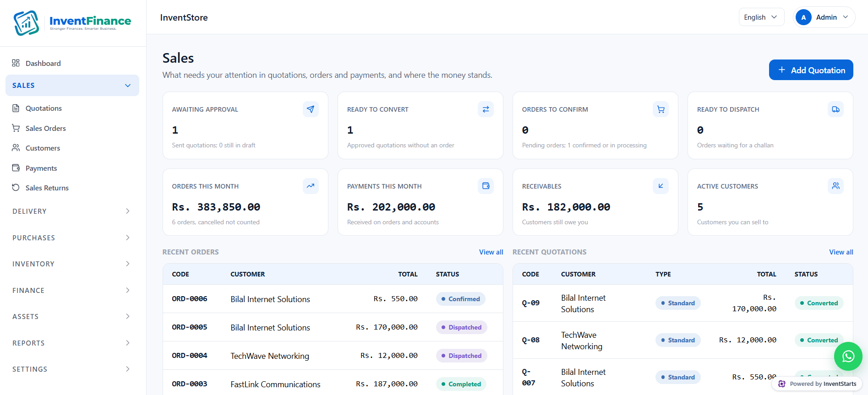Click the Admin avatar circle

[803, 17]
